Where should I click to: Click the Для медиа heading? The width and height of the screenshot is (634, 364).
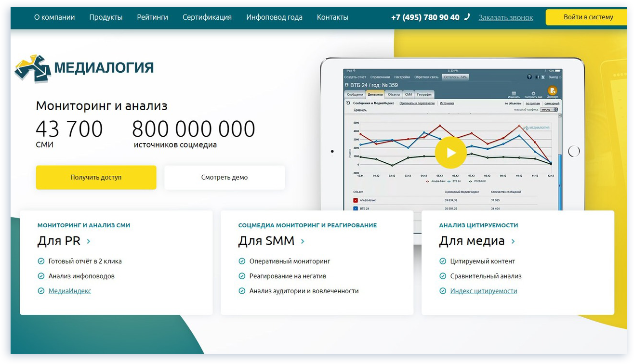click(x=472, y=241)
